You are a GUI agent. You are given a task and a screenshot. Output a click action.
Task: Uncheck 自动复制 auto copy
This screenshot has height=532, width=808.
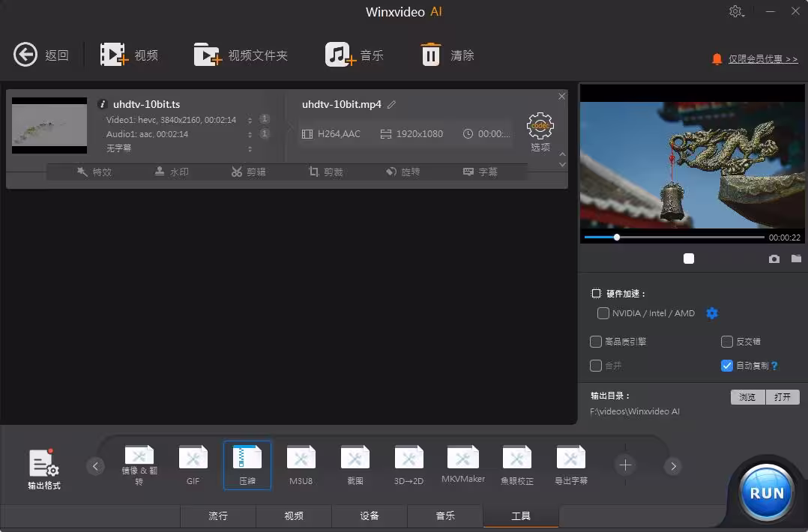point(726,366)
